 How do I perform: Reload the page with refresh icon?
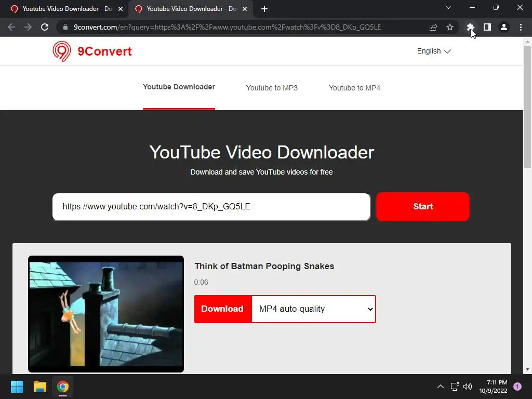pyautogui.click(x=45, y=27)
